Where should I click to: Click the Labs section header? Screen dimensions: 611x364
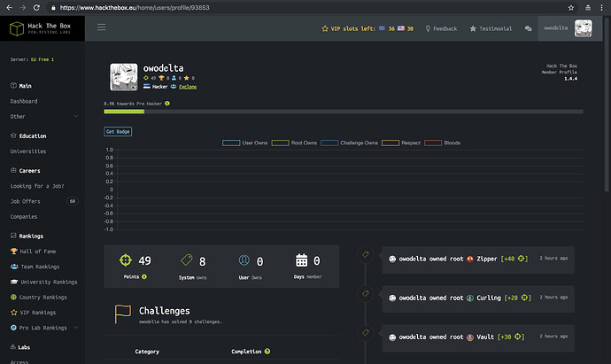click(x=24, y=347)
